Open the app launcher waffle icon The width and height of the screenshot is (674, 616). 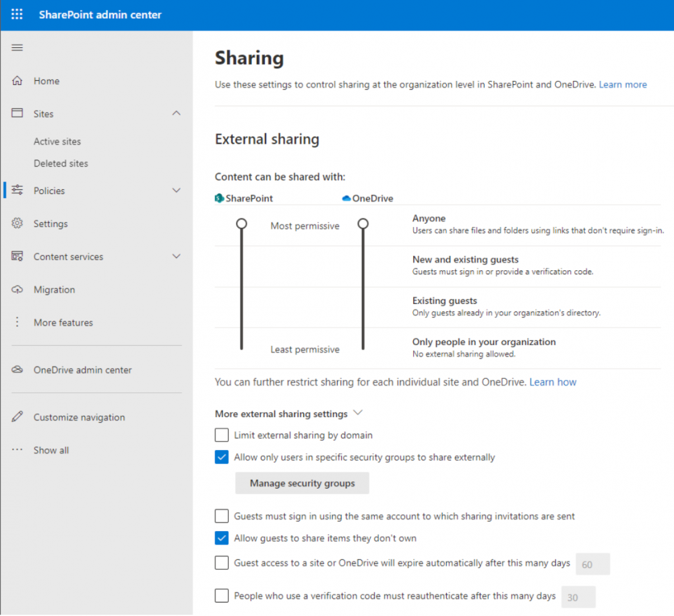pos(17,14)
